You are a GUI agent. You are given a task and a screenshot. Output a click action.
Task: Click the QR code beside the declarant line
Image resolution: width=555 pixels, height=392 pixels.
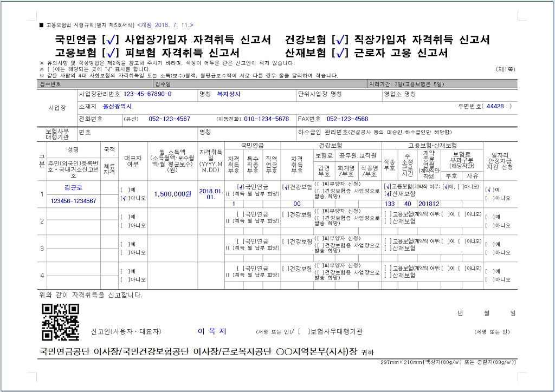tap(61, 322)
